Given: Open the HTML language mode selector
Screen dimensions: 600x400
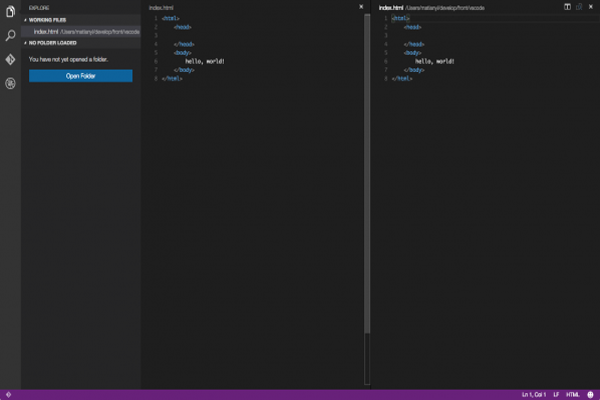Looking at the screenshot, I should coord(572,394).
